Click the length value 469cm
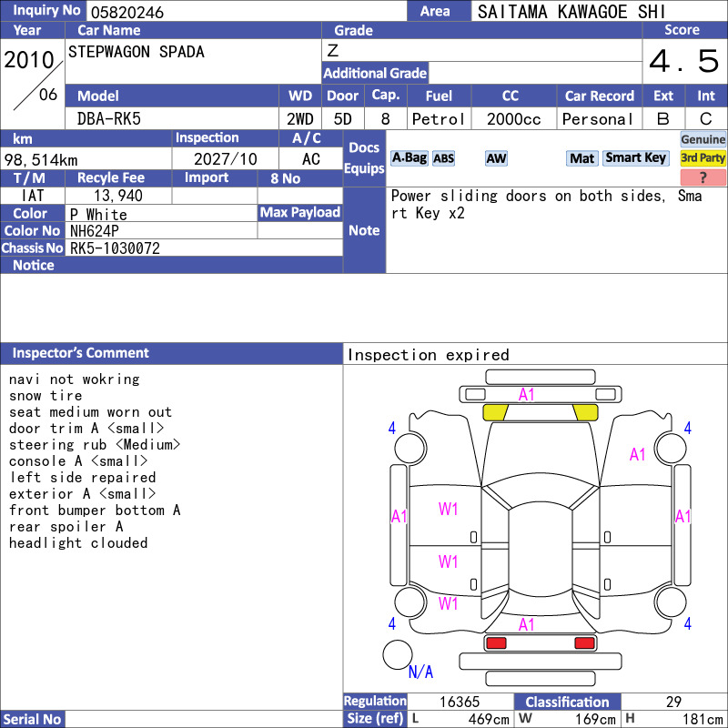Viewport: 728px width, 728px height. pos(489,719)
